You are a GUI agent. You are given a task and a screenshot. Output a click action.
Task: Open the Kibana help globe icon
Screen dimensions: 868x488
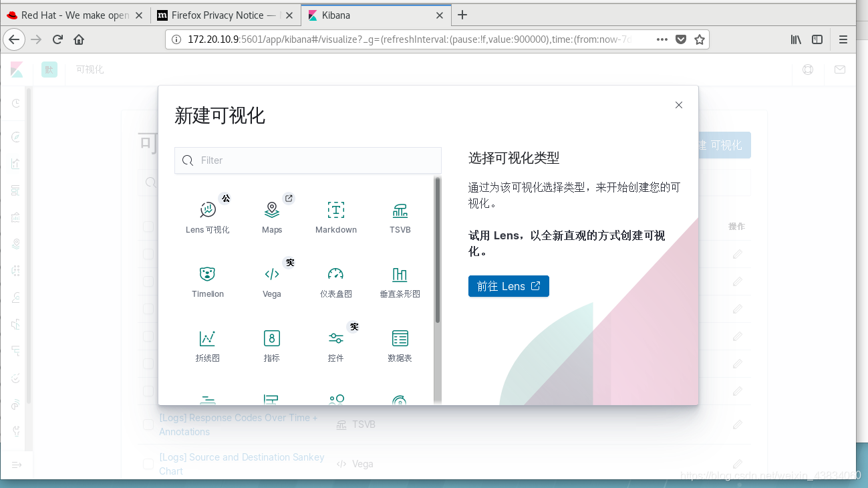(808, 69)
